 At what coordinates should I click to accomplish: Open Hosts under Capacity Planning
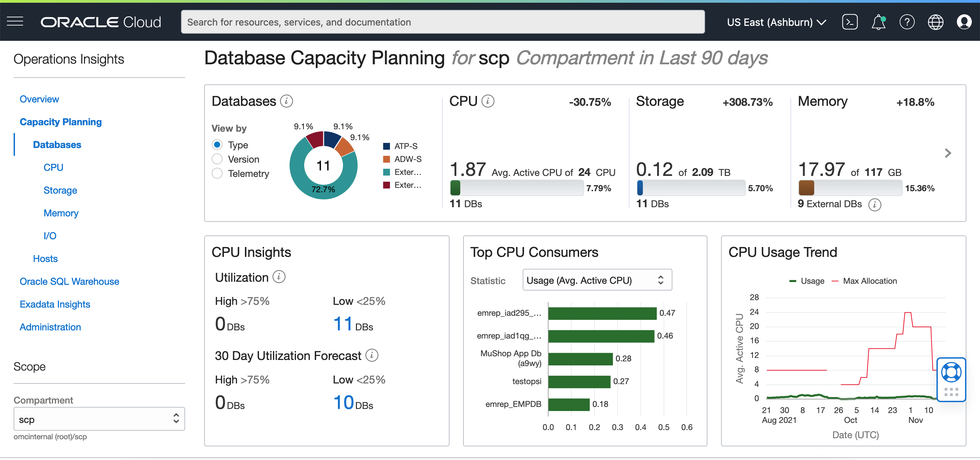coord(45,259)
